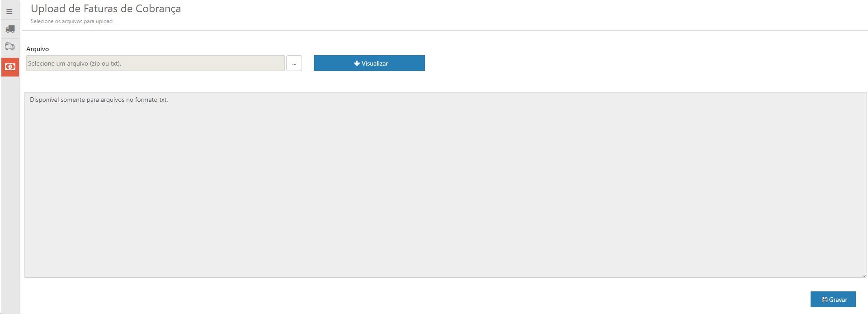Click the preview text area resize handle
This screenshot has width=868, height=314.
click(864, 275)
